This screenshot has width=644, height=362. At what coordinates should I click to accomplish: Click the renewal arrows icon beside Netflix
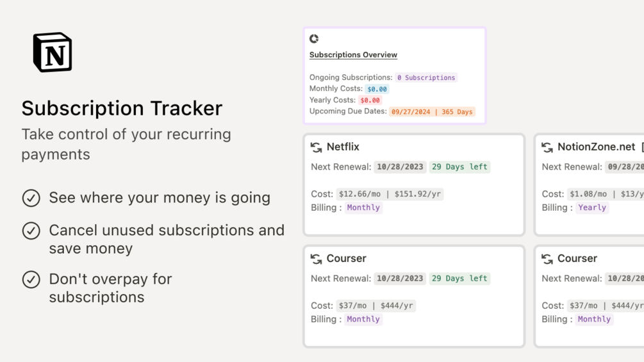pos(316,147)
